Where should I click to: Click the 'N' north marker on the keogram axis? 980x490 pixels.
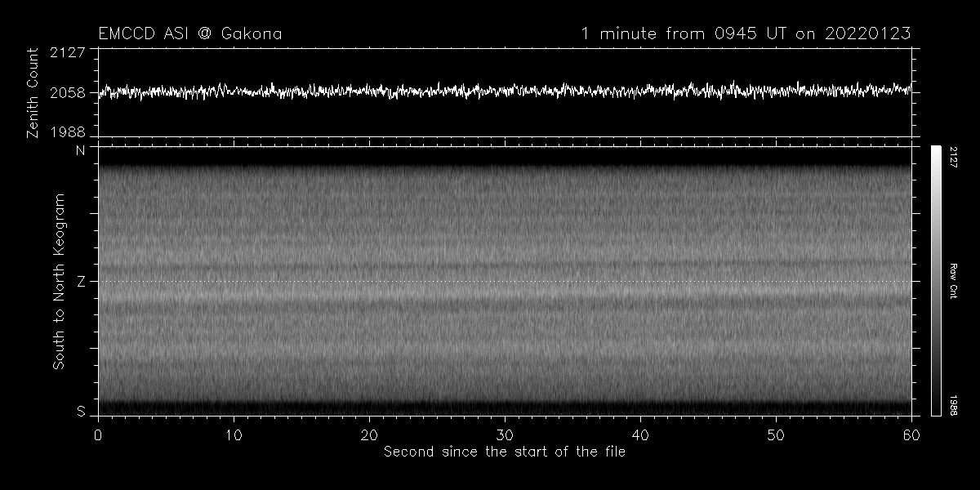tap(81, 150)
